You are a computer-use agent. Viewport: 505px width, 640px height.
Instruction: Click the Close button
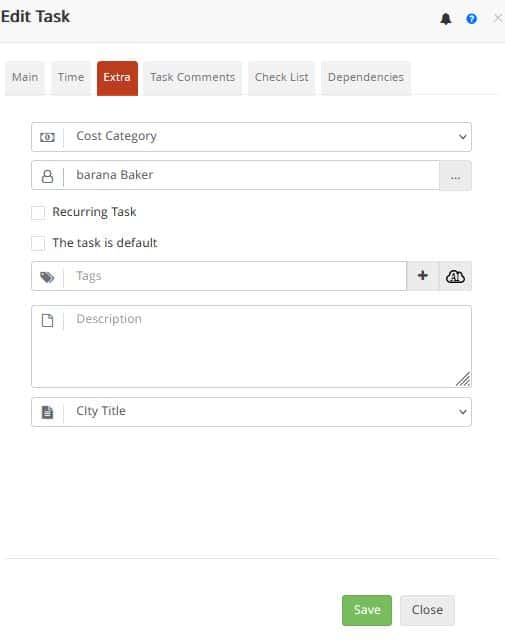coord(427,610)
